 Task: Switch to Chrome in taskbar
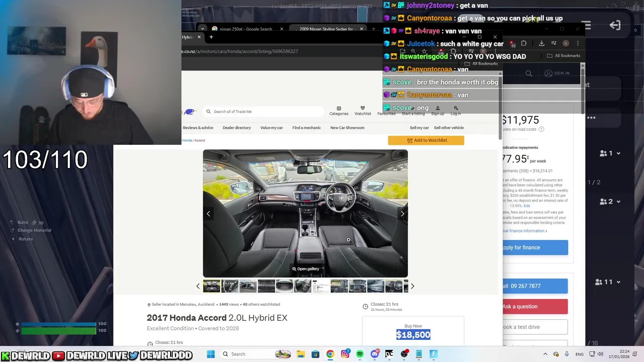(330, 354)
